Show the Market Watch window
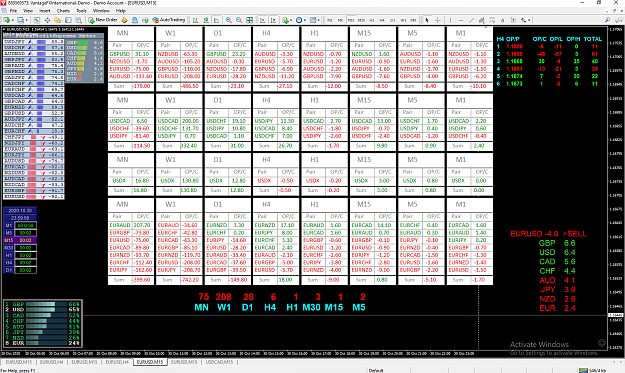The height and width of the screenshot is (373, 625). 36,20
